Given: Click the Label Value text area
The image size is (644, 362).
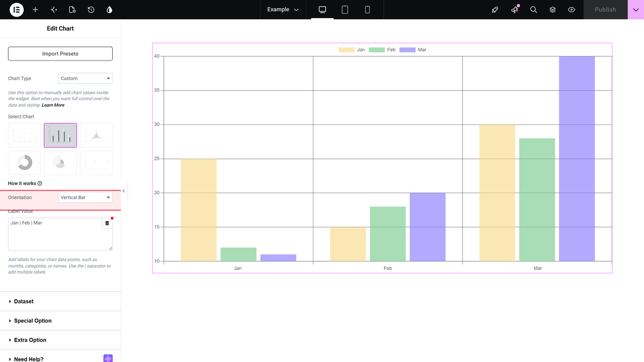Looking at the screenshot, I should [60, 234].
